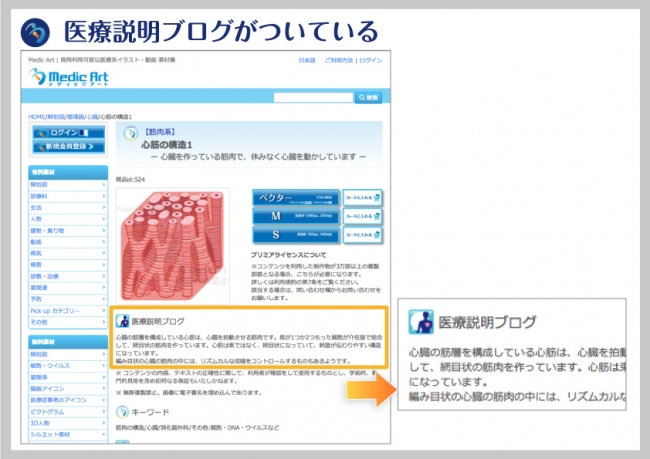Click the 【筋肉系】 category label
Viewport: 650px width, 459px height.
click(x=160, y=132)
